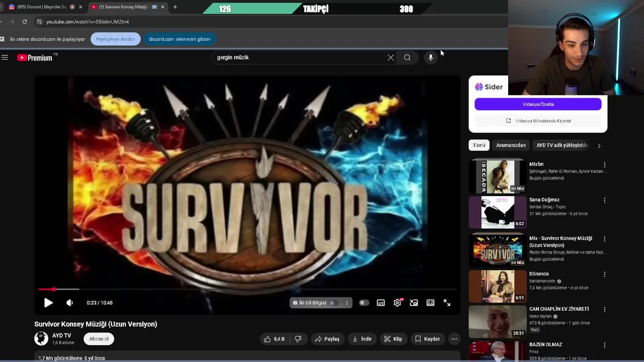The height and width of the screenshot is (362, 644).
Task: Toggle autoplay switch in player
Action: pos(364,303)
